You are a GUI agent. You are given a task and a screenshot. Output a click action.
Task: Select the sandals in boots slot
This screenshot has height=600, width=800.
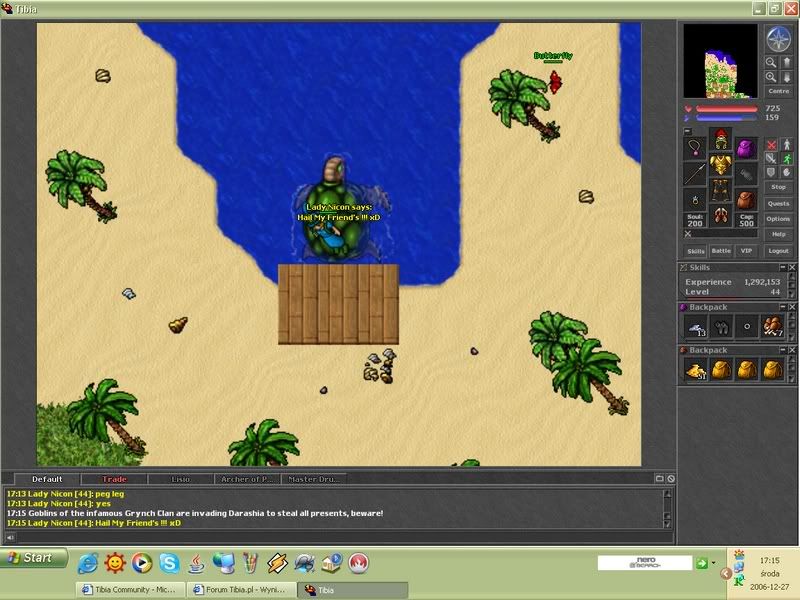coord(720,215)
